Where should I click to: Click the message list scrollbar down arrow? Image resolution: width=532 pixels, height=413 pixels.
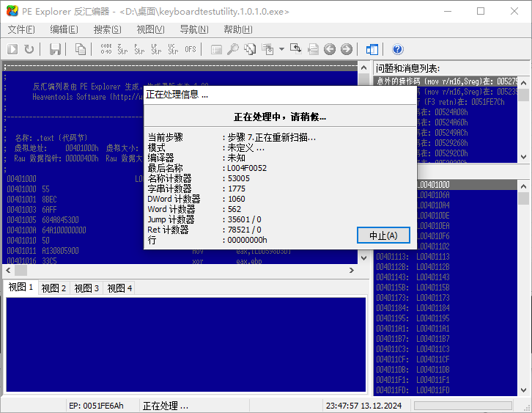click(x=523, y=157)
